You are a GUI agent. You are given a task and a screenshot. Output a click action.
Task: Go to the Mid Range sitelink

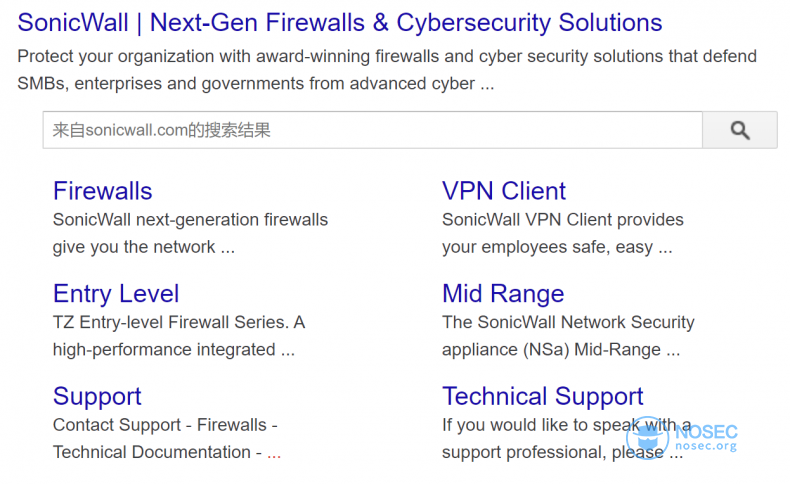503,294
